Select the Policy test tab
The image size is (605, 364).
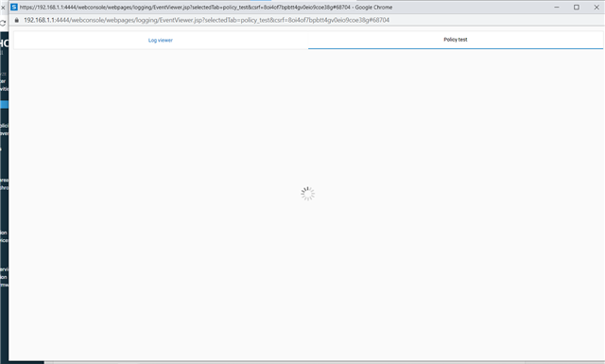[x=456, y=40]
